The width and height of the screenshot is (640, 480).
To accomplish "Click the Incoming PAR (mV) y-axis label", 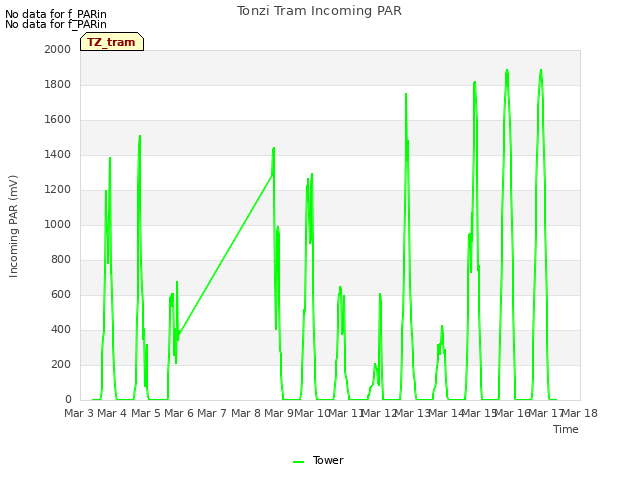I will point(13,227).
